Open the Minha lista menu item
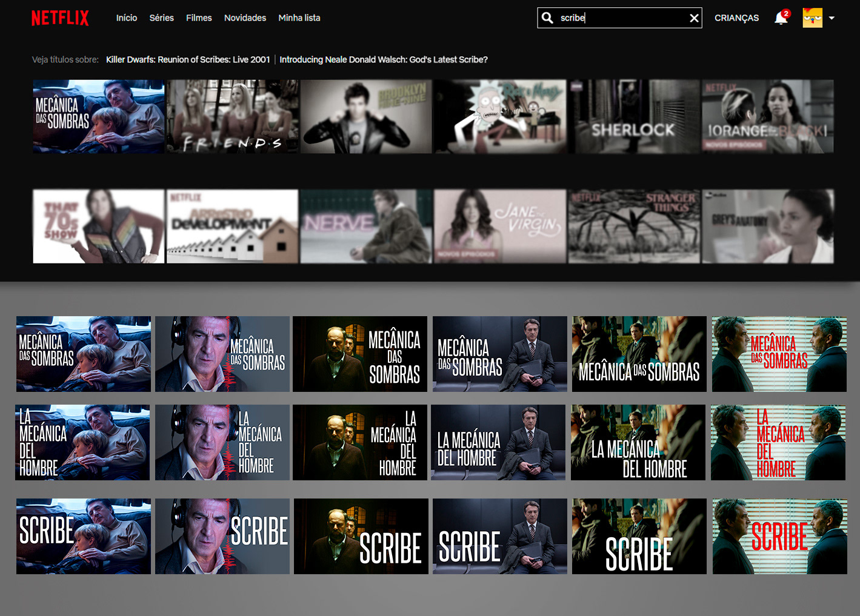The width and height of the screenshot is (860, 616). pyautogui.click(x=299, y=18)
